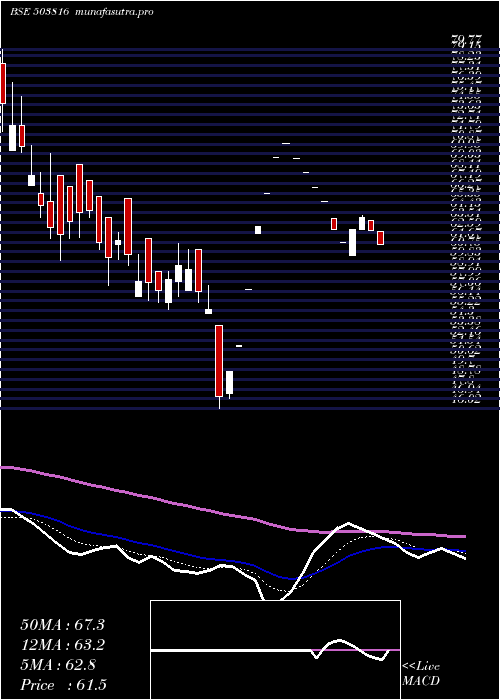Screen dimensions: 500x700
Task: Click inside the MACD indicator box
Action: (x=275, y=650)
